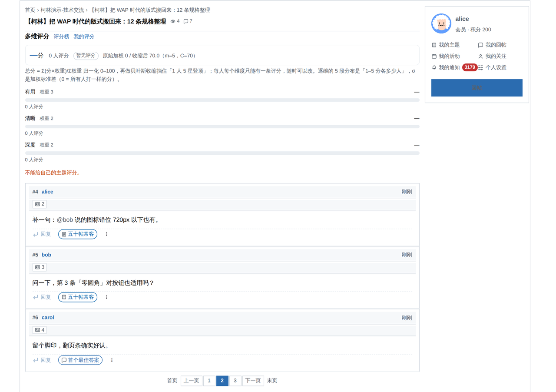Go to the previous page 上一页

(192, 381)
